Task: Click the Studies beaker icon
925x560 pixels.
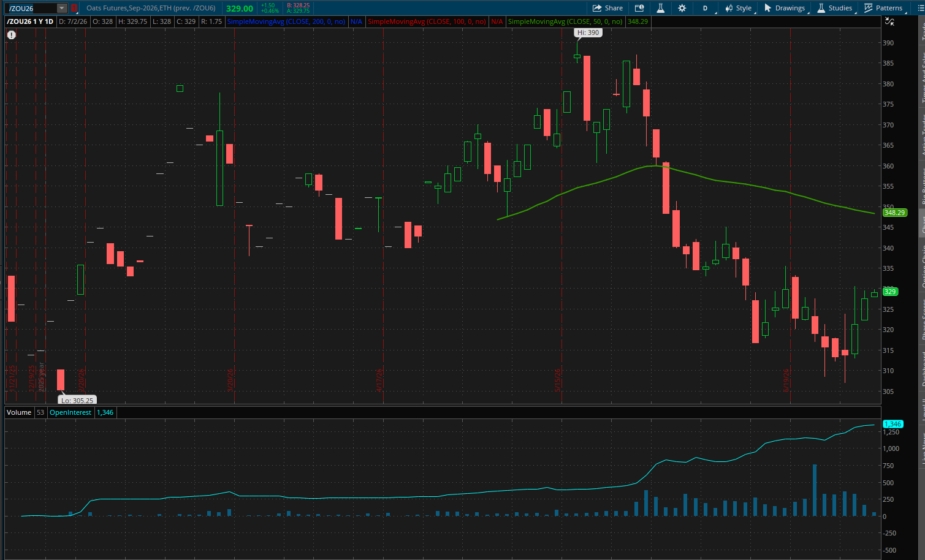Action: [x=821, y=8]
